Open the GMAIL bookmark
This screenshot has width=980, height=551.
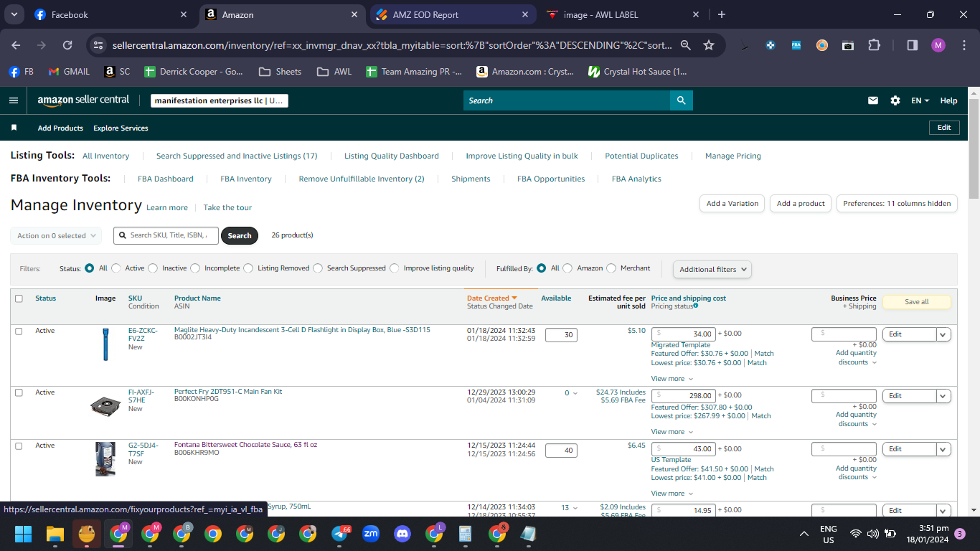coord(69,72)
